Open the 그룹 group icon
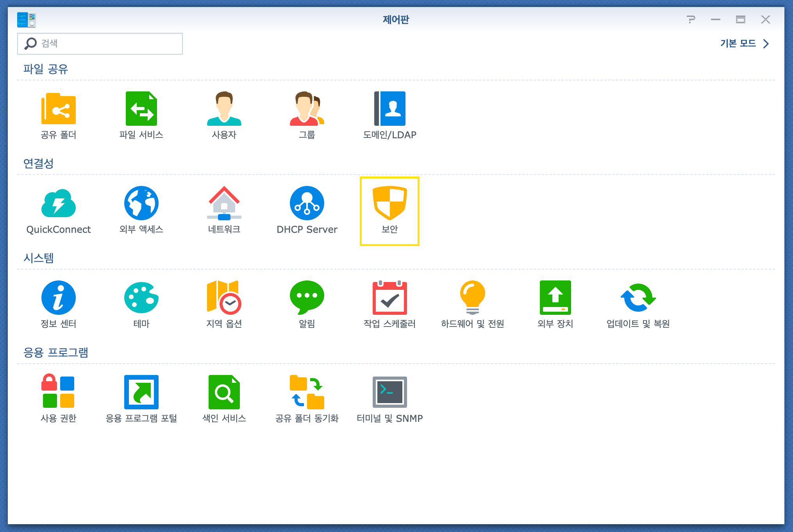The width and height of the screenshot is (793, 532). [307, 109]
